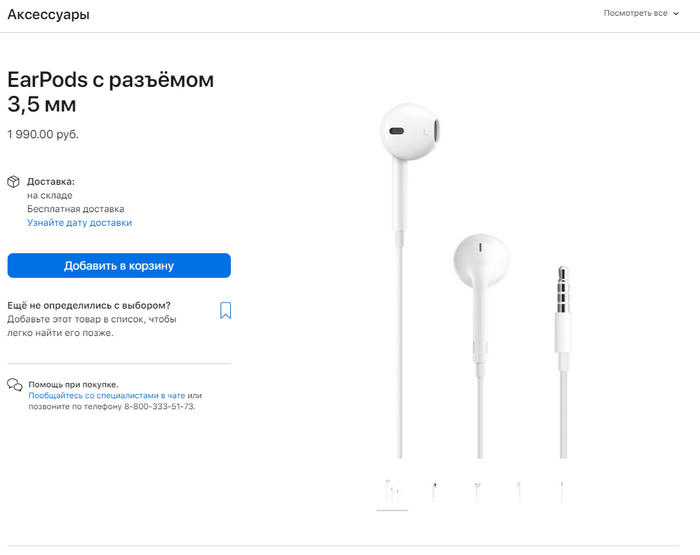Image resolution: width=700 pixels, height=555 pixels.
Task: Click the delivery box icon
Action: click(14, 182)
